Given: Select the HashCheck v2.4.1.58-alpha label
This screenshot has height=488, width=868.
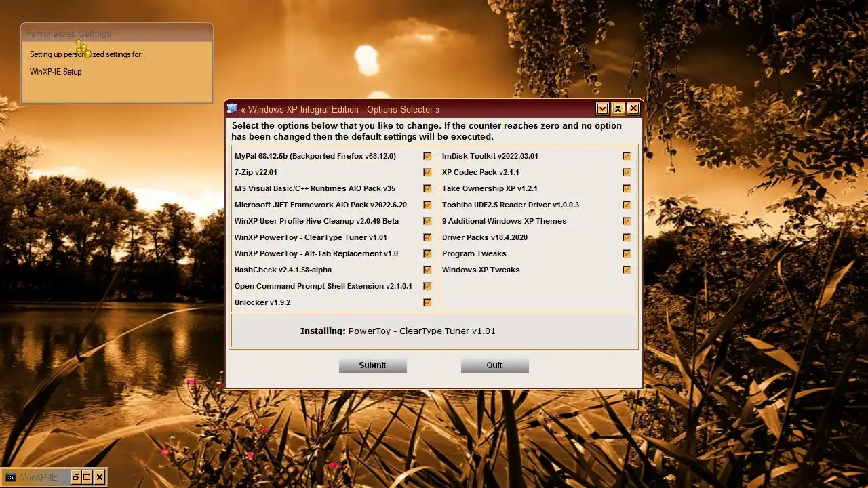Looking at the screenshot, I should pyautogui.click(x=283, y=270).
